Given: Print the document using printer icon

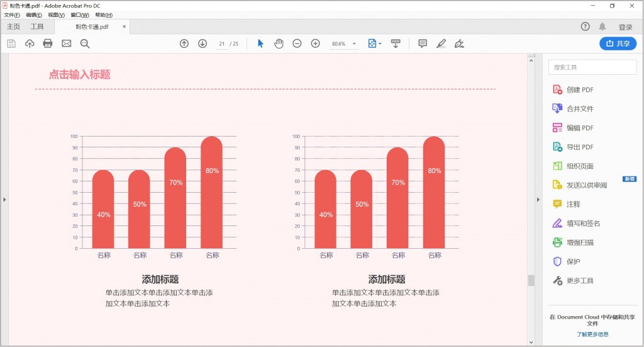Looking at the screenshot, I should (48, 43).
